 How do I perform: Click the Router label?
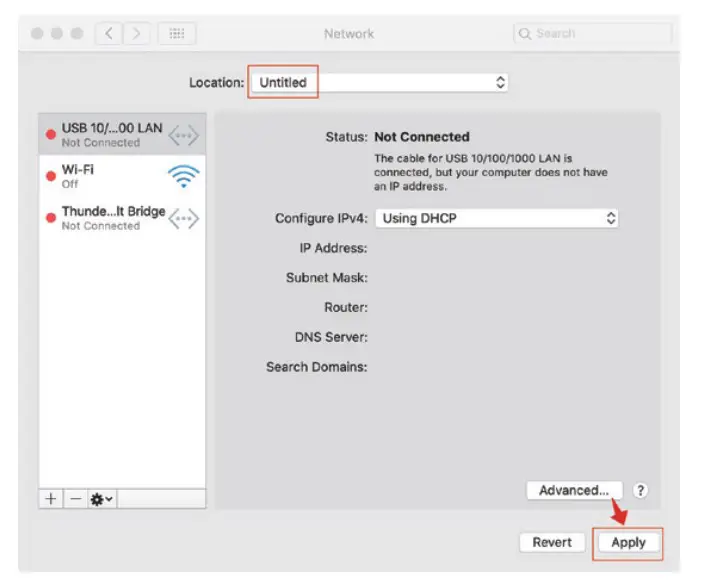(346, 307)
